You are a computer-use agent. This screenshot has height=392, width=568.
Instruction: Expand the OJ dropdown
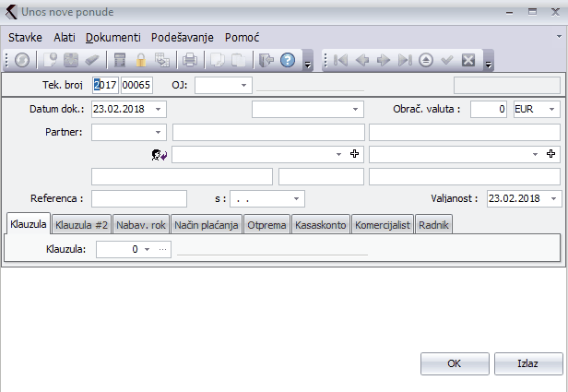coord(244,86)
